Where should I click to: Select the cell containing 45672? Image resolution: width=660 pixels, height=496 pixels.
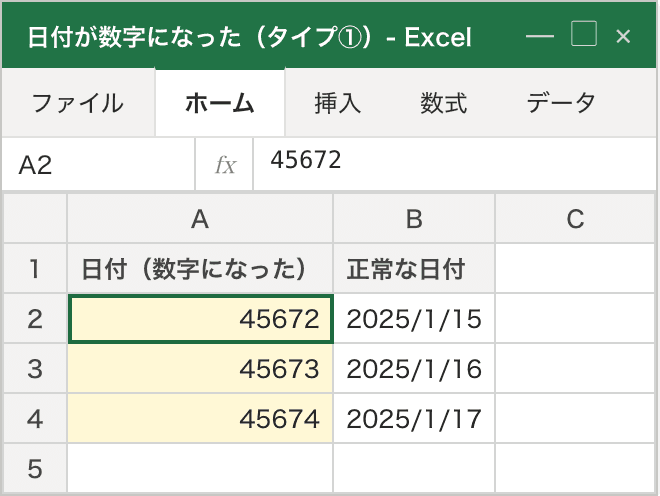(200, 319)
